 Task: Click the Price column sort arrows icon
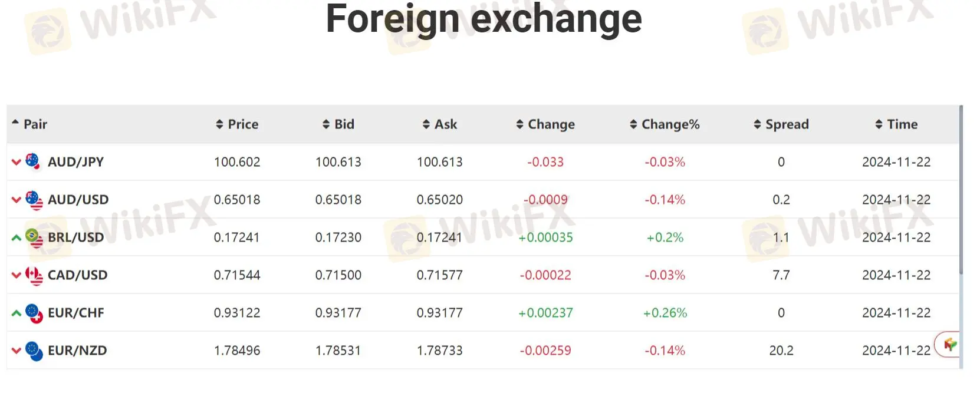tap(219, 124)
